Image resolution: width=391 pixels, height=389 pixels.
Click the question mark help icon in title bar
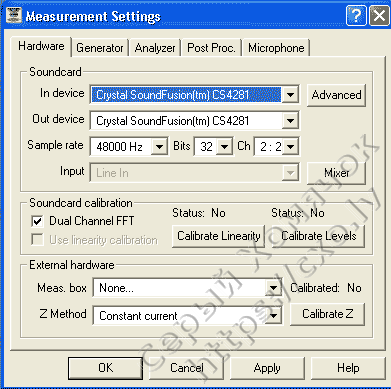(356, 15)
